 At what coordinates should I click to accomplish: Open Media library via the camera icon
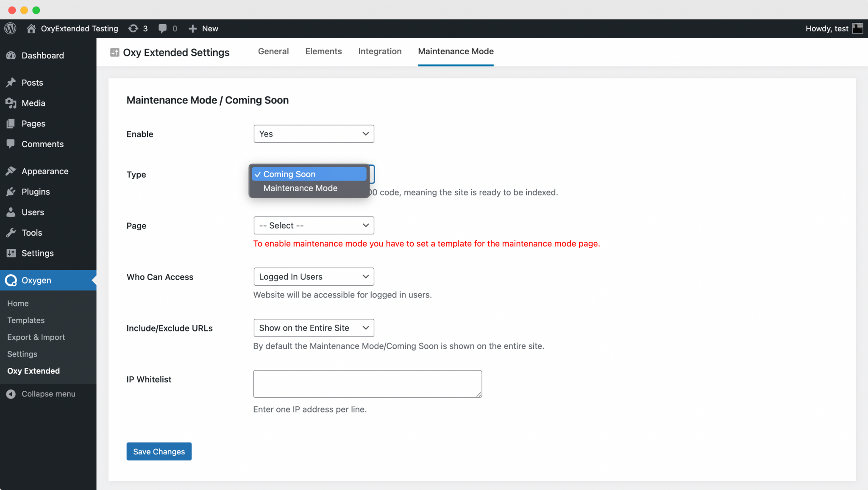[11, 103]
